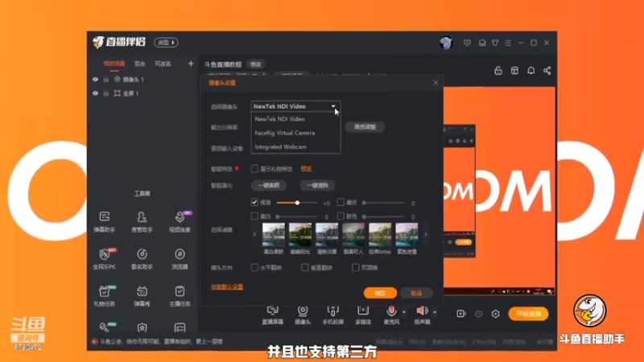Screen dimensions: 644x362
Task: Choose NewTek NDI Video from the list
Action: click(295, 119)
